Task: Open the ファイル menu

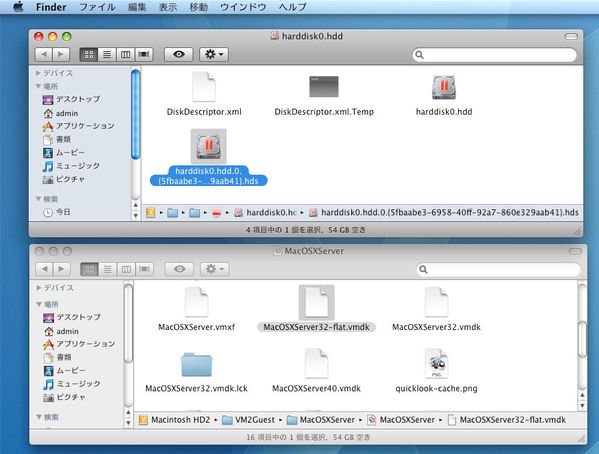Action: (x=97, y=7)
